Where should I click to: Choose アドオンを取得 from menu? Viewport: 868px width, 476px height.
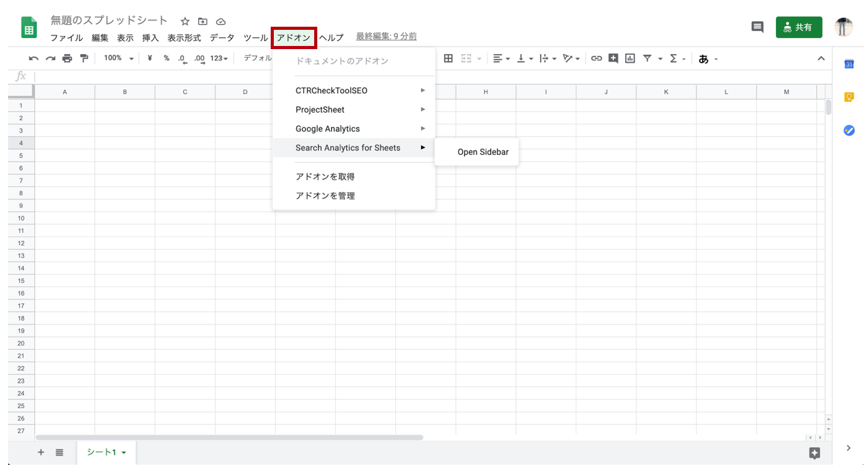click(x=354, y=177)
